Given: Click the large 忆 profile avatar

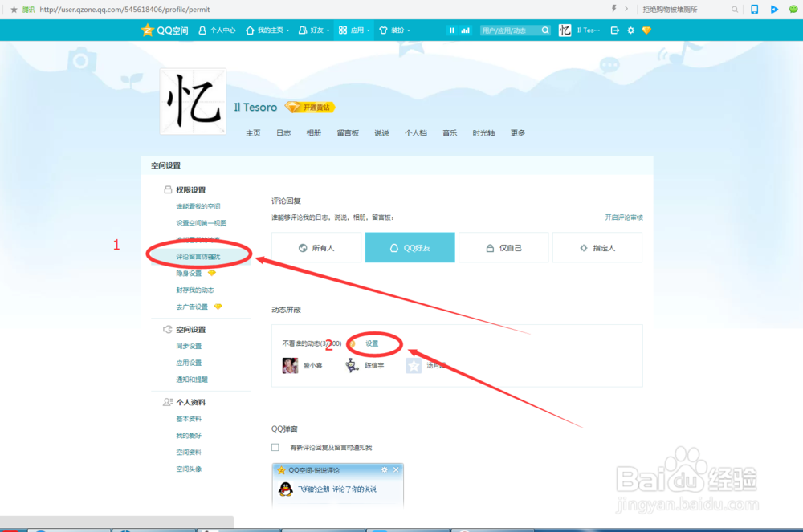Looking at the screenshot, I should pos(193,101).
